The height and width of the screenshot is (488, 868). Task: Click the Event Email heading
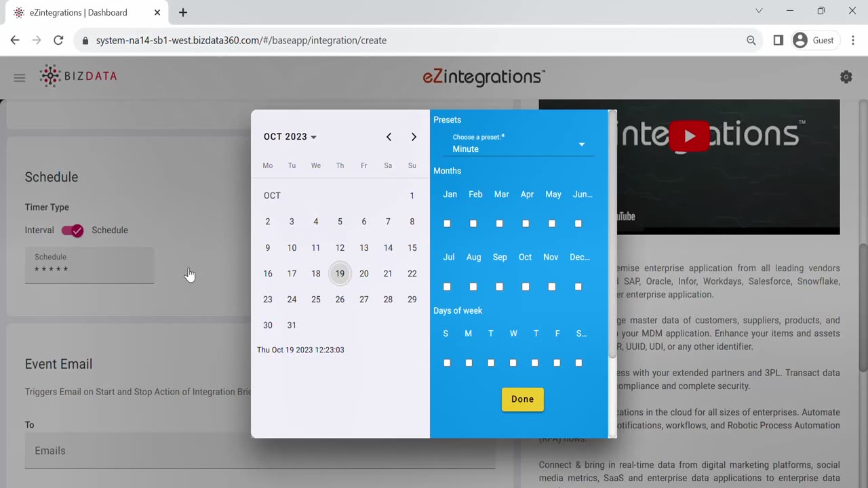coord(58,364)
